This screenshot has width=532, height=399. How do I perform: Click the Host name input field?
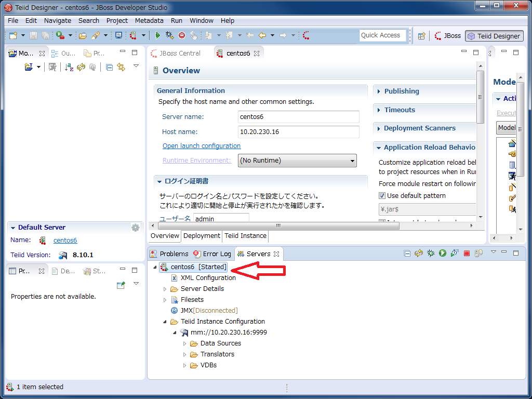coord(299,131)
